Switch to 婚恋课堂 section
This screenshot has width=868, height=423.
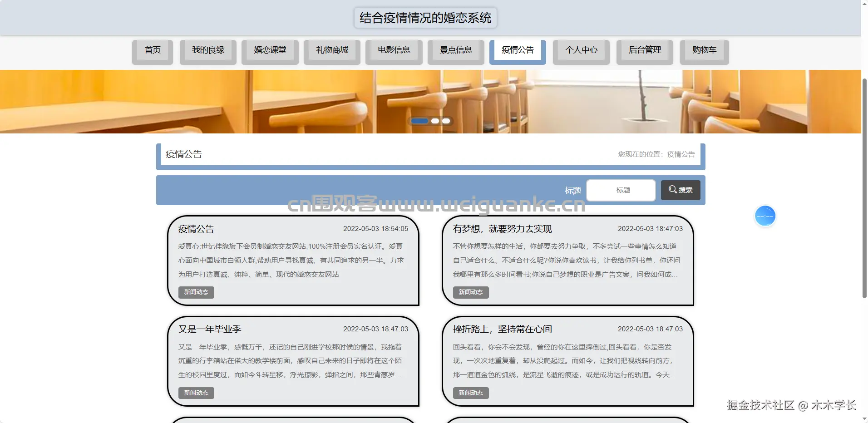270,50
